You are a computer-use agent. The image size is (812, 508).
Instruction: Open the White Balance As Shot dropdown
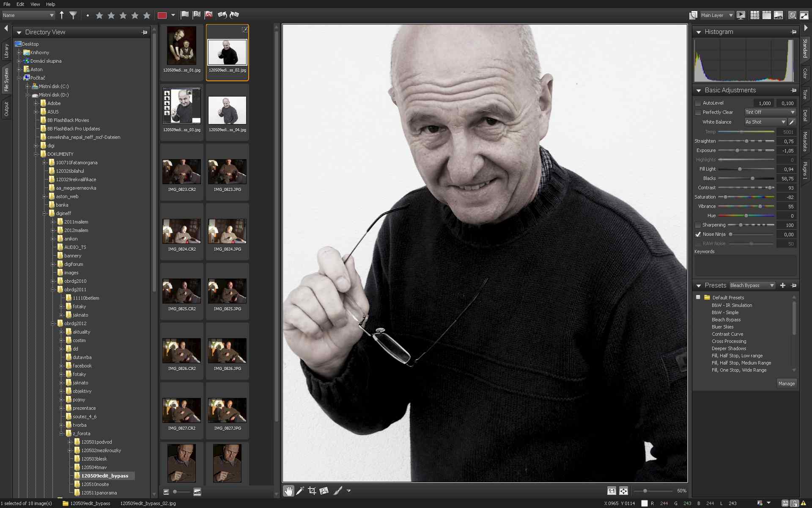click(x=765, y=122)
